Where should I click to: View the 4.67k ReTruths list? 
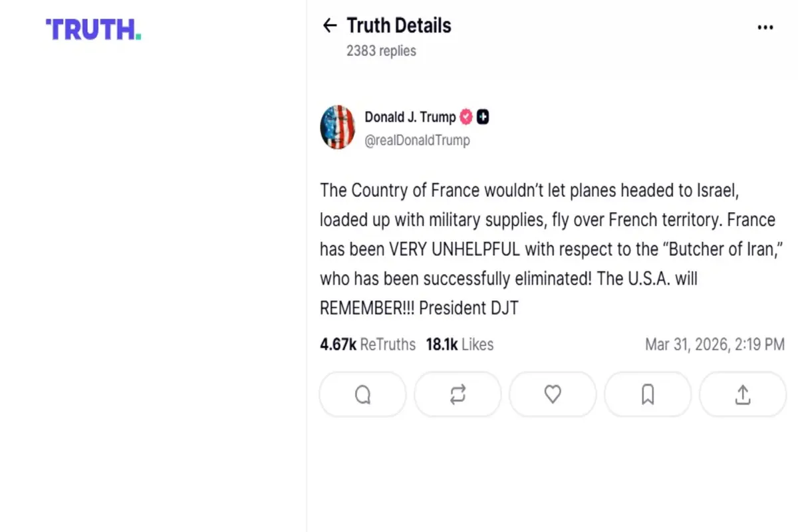click(x=367, y=344)
